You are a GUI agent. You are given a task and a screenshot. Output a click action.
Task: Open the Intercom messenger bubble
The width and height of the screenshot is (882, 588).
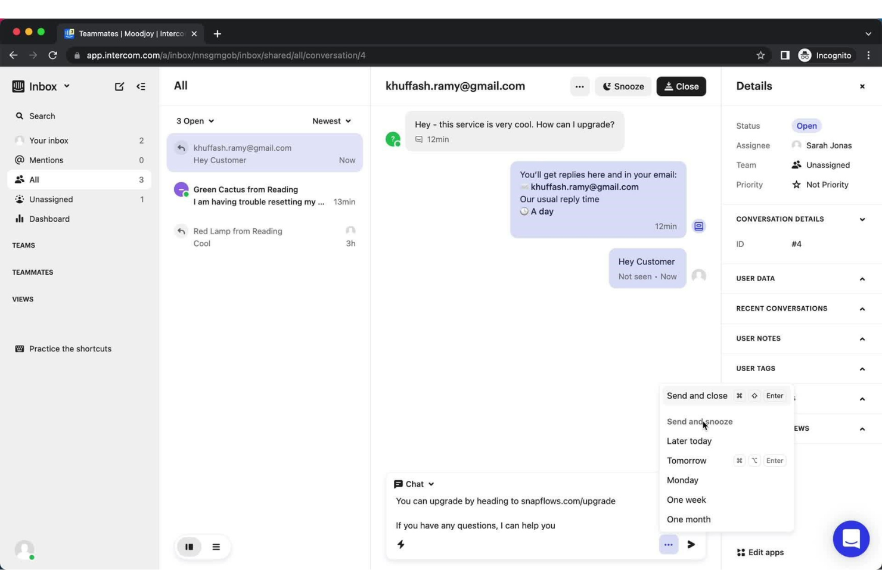click(851, 539)
